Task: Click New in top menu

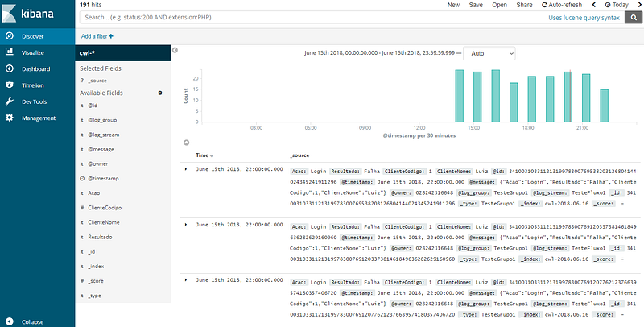Action: click(x=453, y=5)
